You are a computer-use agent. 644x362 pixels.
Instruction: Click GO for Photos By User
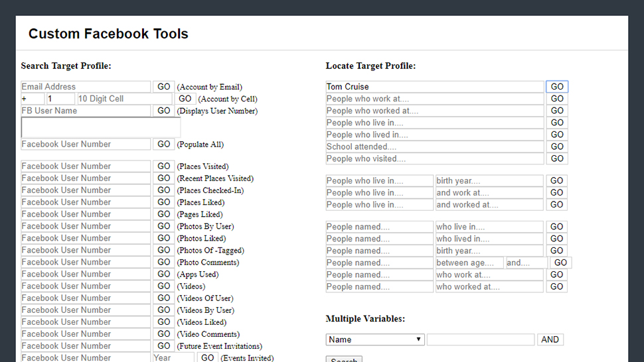pos(164,226)
